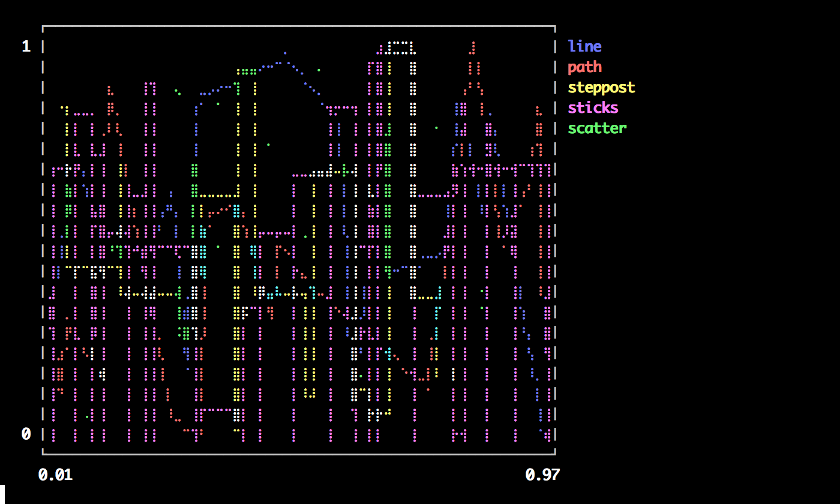Click the blue "line" legend label
Screen dimensions: 840x504
tap(584, 47)
